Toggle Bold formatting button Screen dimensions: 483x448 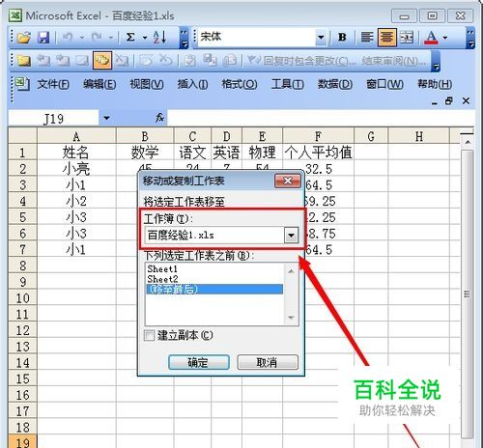click(x=342, y=38)
